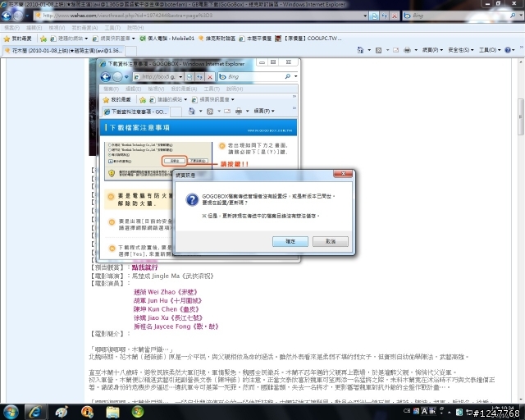Select 下載資料注意事項 tab in GOGOBOX popup

pos(135,112)
